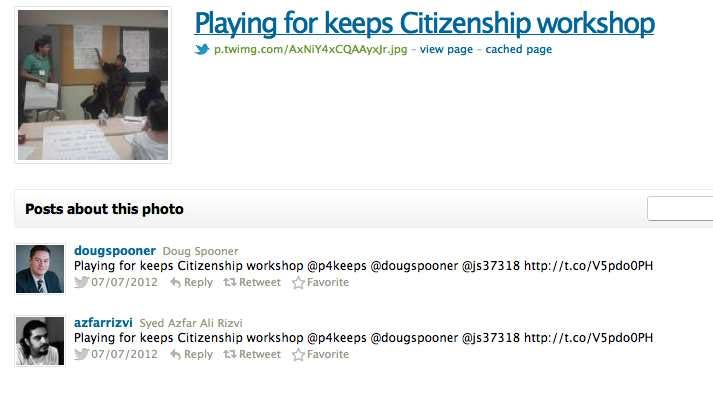Viewport: 713px width, 404px height.
Task: Click the Reply arrow icon on dougspooner's post
Action: pos(176,283)
